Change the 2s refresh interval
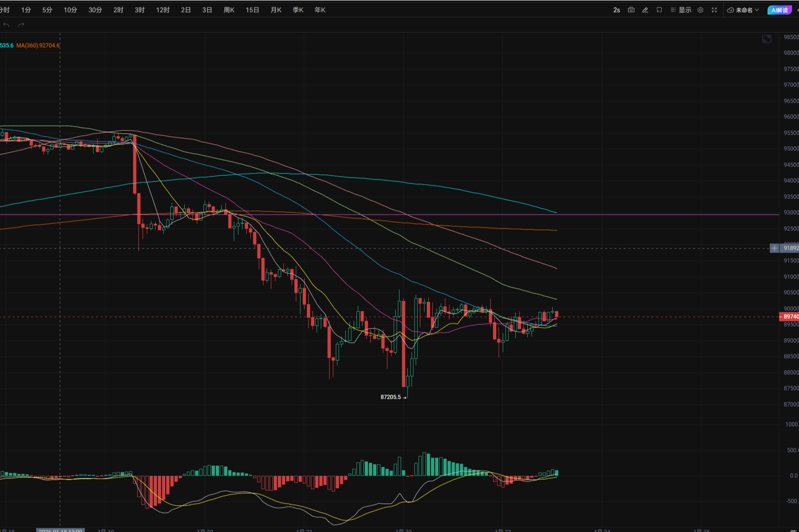This screenshot has height=532, width=799. pos(617,10)
